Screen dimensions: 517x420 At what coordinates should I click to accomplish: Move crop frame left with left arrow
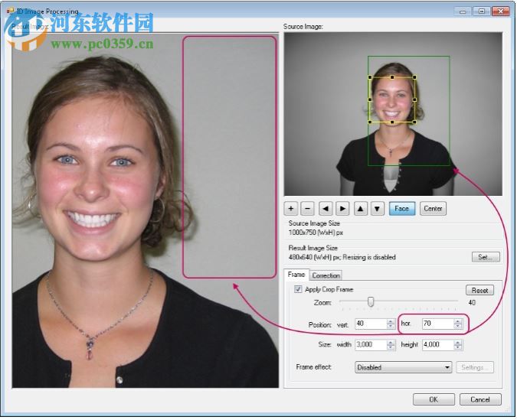[326, 209]
